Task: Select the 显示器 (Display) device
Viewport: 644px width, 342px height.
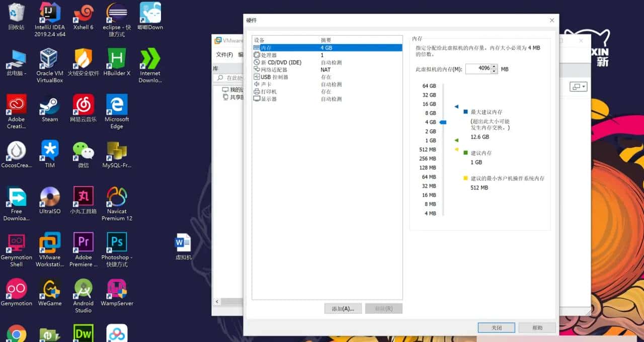Action: (x=268, y=99)
